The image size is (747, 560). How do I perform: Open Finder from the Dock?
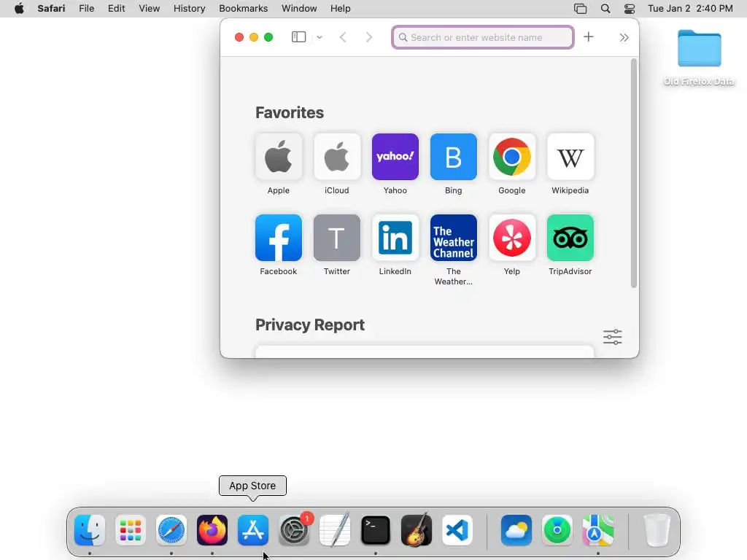[90, 530]
